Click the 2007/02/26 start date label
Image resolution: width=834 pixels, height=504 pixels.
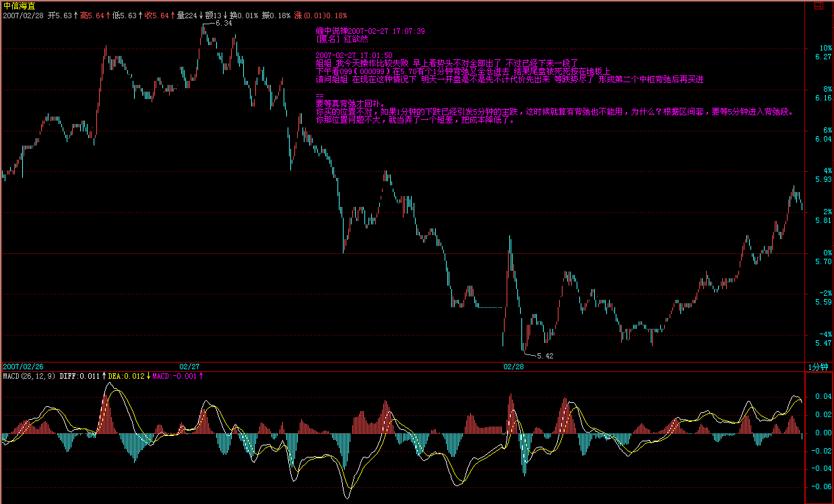23,367
